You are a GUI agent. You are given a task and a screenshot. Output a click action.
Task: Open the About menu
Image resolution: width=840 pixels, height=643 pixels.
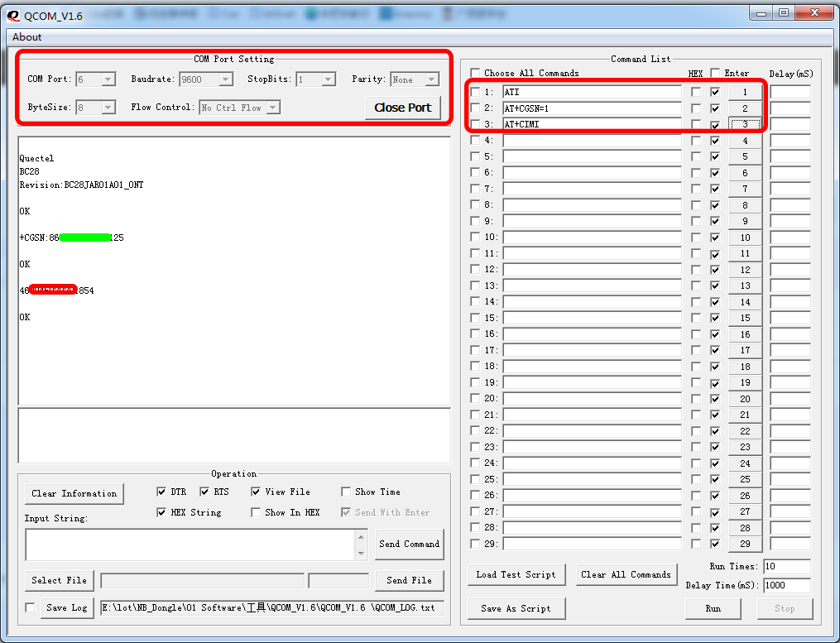[26, 37]
